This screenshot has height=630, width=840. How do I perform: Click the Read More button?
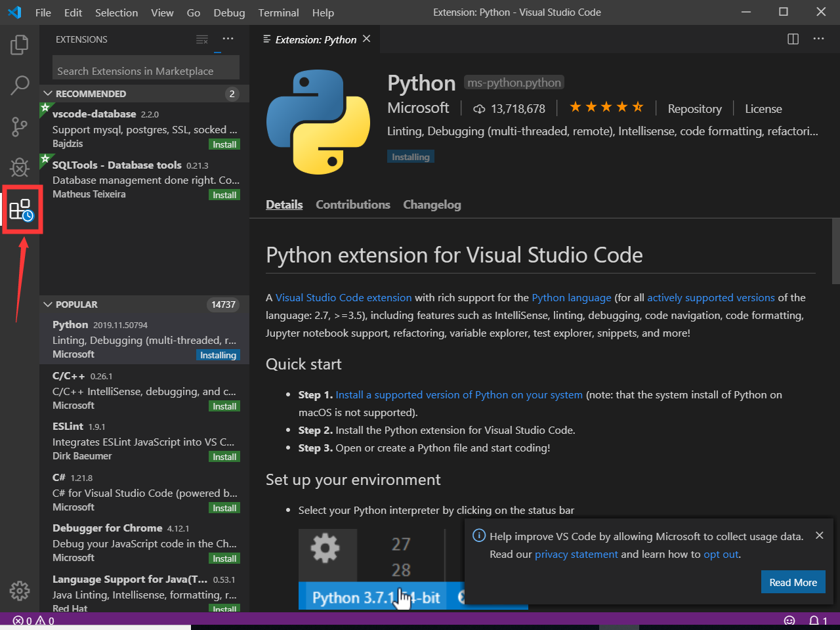click(793, 582)
